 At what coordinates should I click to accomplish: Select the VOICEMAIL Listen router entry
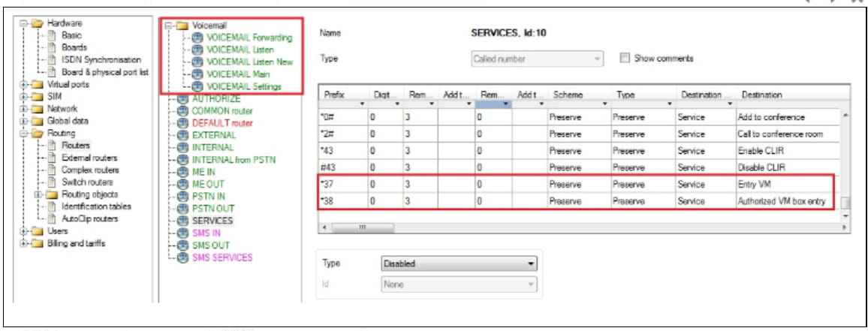[x=240, y=50]
